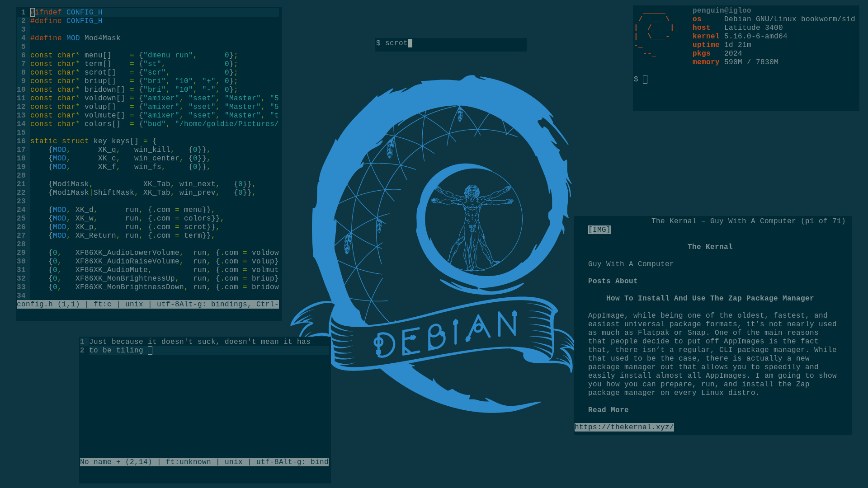Click line 2 '#define CONFIG_H' in the editor
The height and width of the screenshot is (488, 868).
(x=66, y=21)
